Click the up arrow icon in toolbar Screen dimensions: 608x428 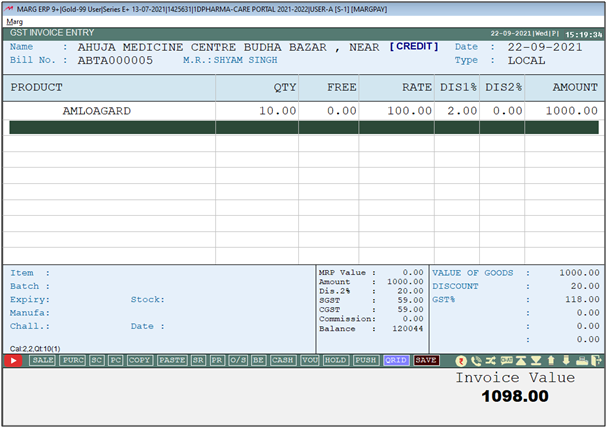pos(551,361)
